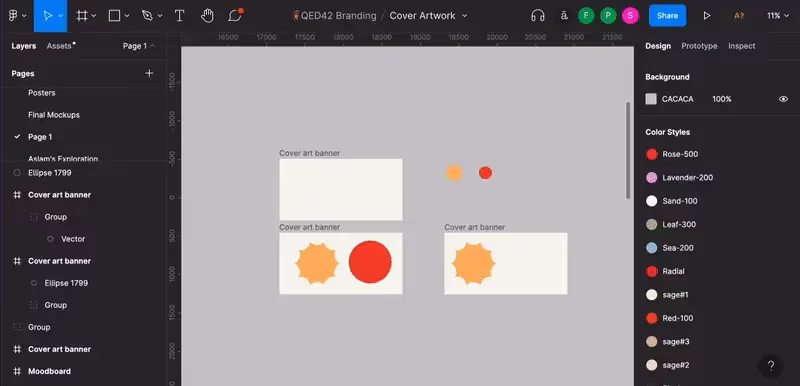Select the Frame tool
Image resolution: width=800 pixels, height=386 pixels.
coord(82,16)
